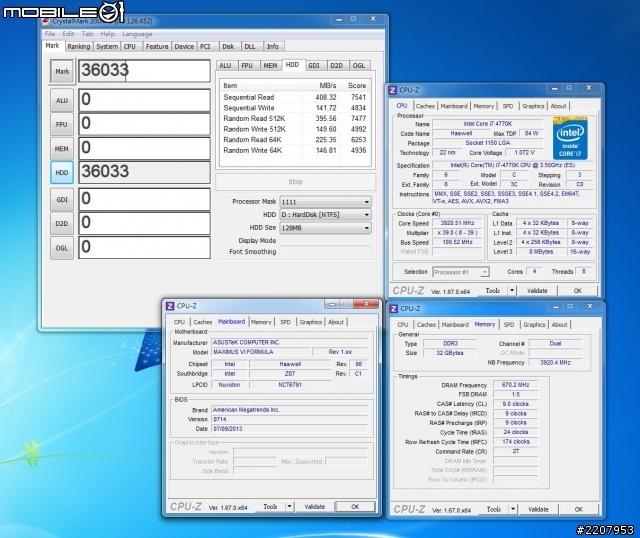Open the Info tab
This screenshot has height=538, width=640.
tap(273, 47)
